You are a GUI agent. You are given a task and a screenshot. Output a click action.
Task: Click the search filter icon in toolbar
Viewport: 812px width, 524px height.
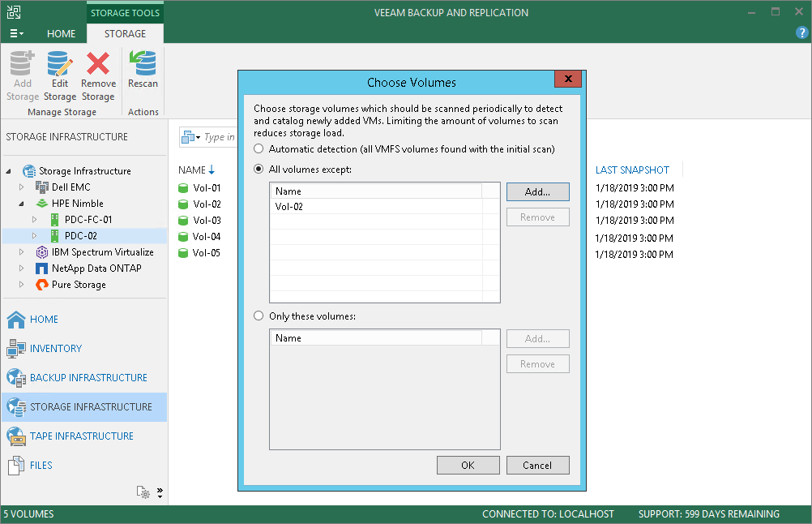point(190,137)
